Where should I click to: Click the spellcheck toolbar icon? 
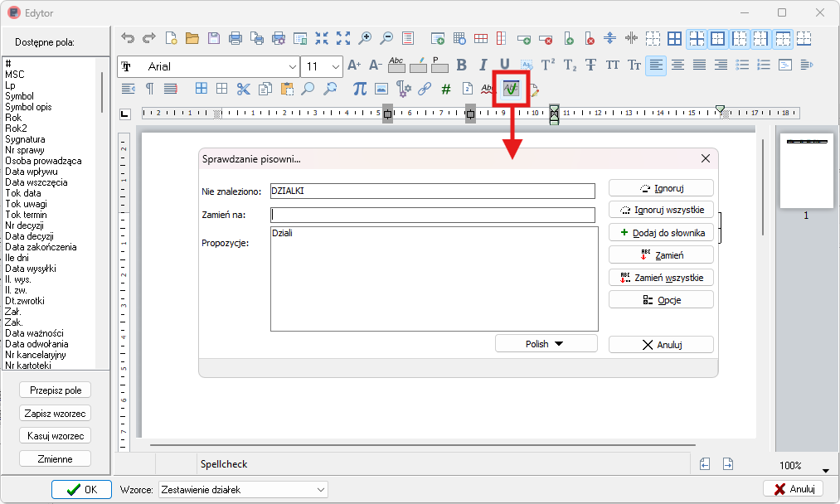pyautogui.click(x=511, y=89)
